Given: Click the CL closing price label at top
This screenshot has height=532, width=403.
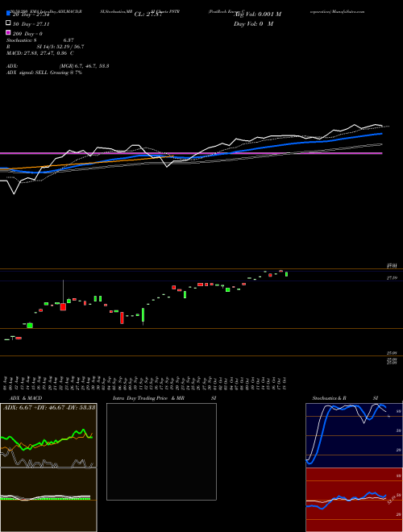Looking at the screenshot, I should coord(148,15).
